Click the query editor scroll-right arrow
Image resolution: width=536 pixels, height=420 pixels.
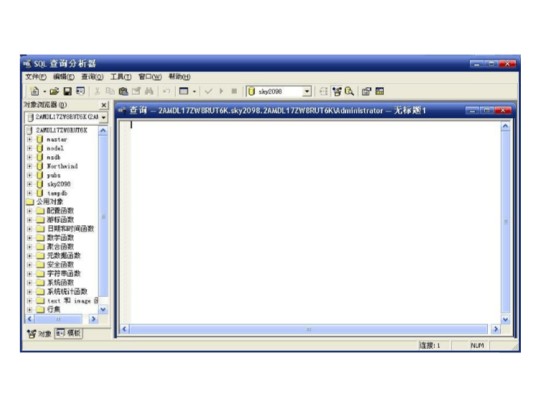point(495,329)
